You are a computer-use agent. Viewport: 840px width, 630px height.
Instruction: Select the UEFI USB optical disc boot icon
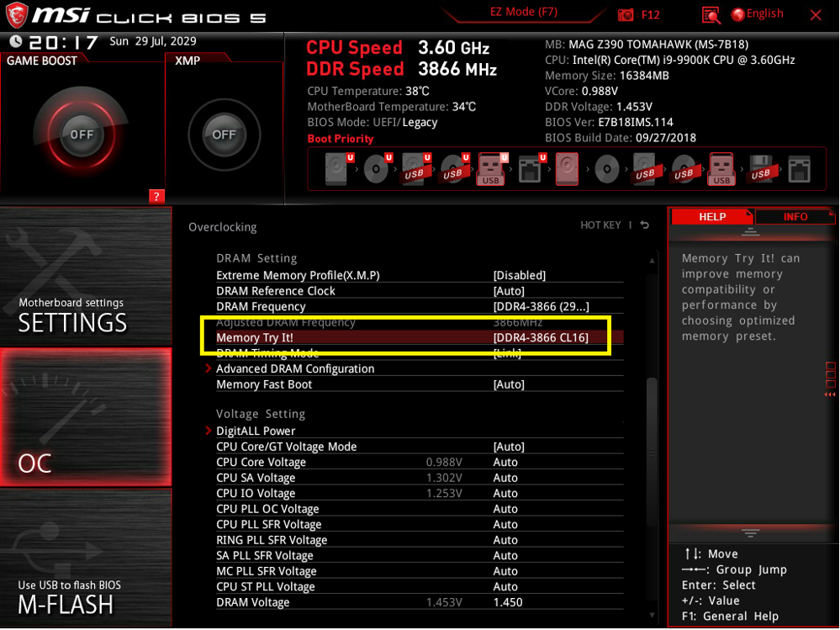[454, 169]
